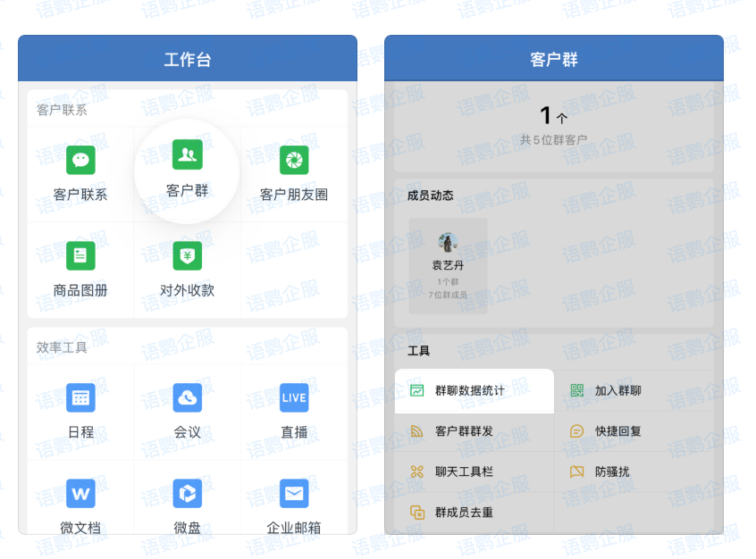
Task: Click 聊天工具栏 tool entry
Action: click(463, 471)
